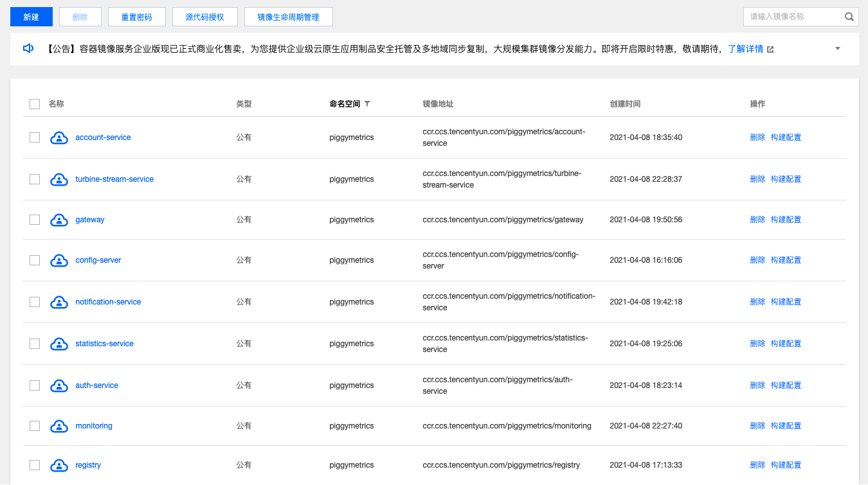Click the account-service repository cloud icon
This screenshot has height=485, width=868.
(x=59, y=137)
